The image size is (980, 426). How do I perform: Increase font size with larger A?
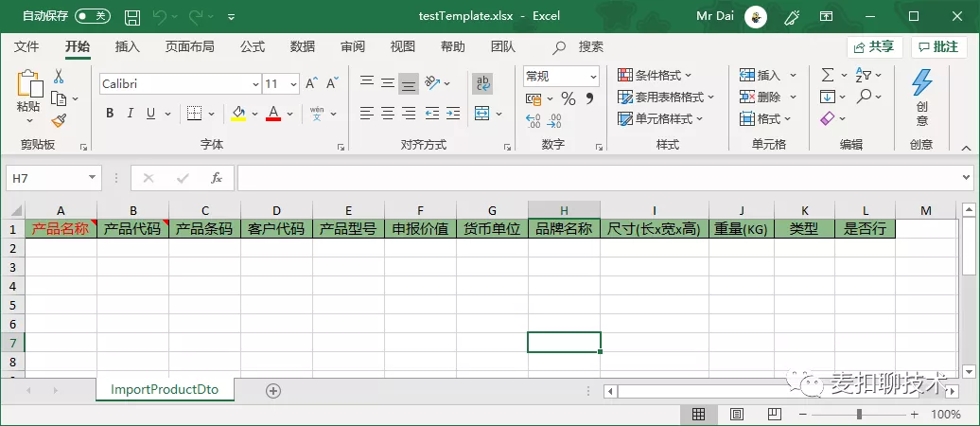(311, 83)
